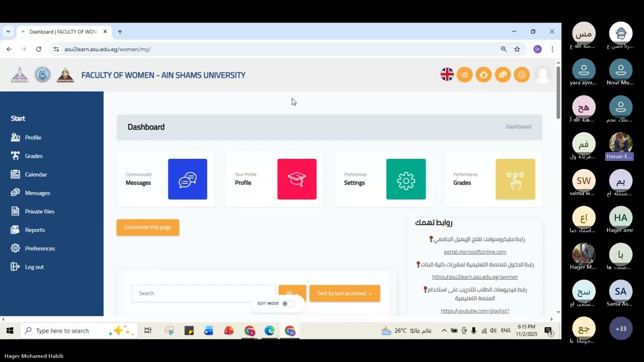The image size is (644, 362).
Task: Open new browser tab with plus icon
Action: click(x=120, y=32)
